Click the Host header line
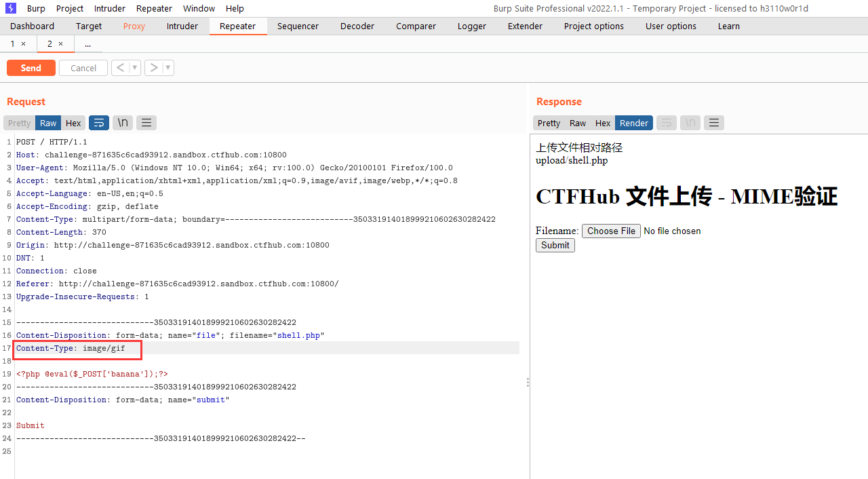The image size is (868, 479). 151,155
